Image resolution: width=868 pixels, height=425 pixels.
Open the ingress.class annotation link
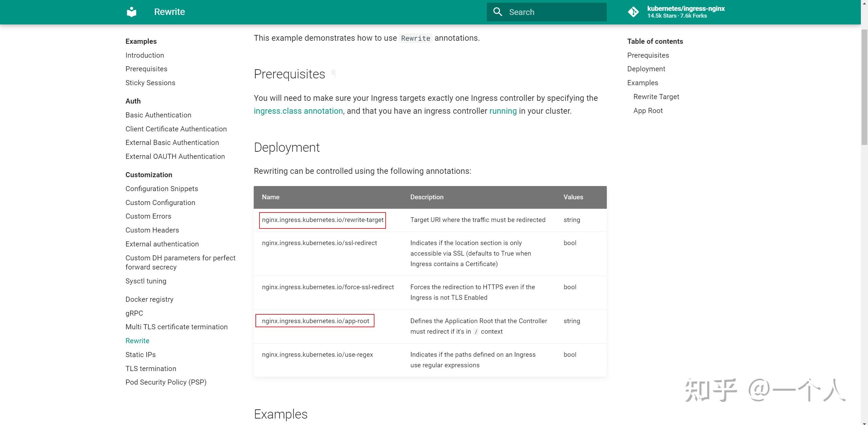pyautogui.click(x=298, y=111)
